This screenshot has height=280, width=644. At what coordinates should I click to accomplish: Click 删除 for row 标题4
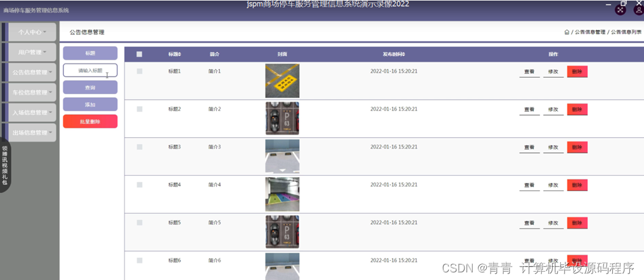pos(577,185)
